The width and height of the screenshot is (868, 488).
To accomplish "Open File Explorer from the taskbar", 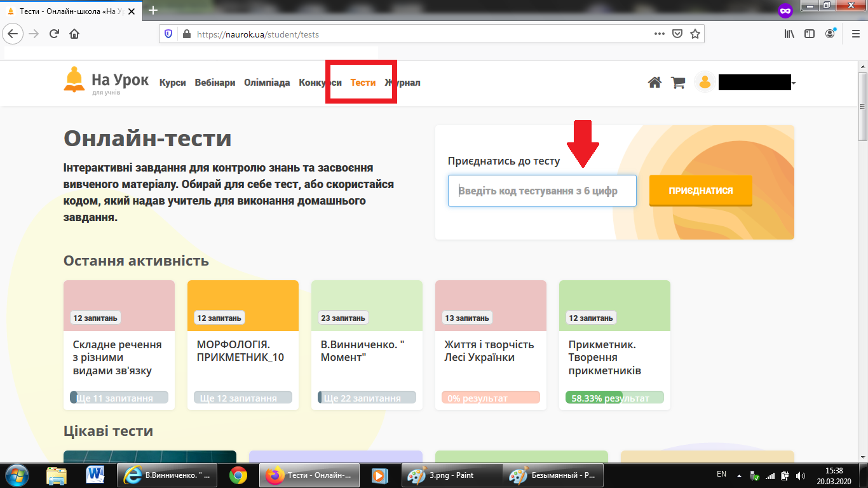I will click(57, 475).
